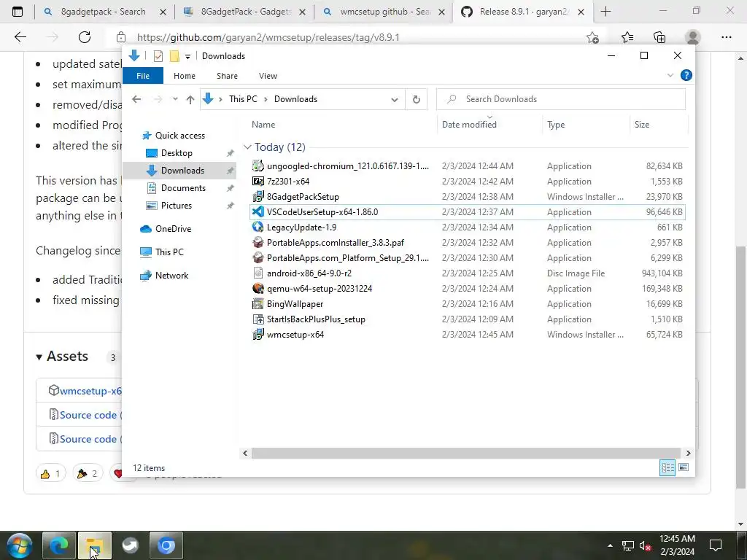
Task: Sort files by Size column
Action: point(641,124)
